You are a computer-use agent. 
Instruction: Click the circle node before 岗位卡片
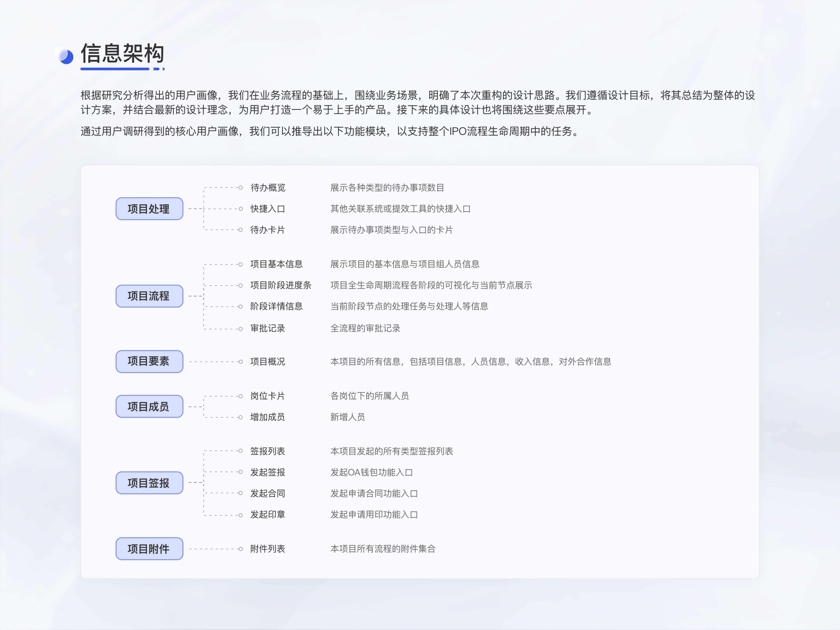point(240,396)
